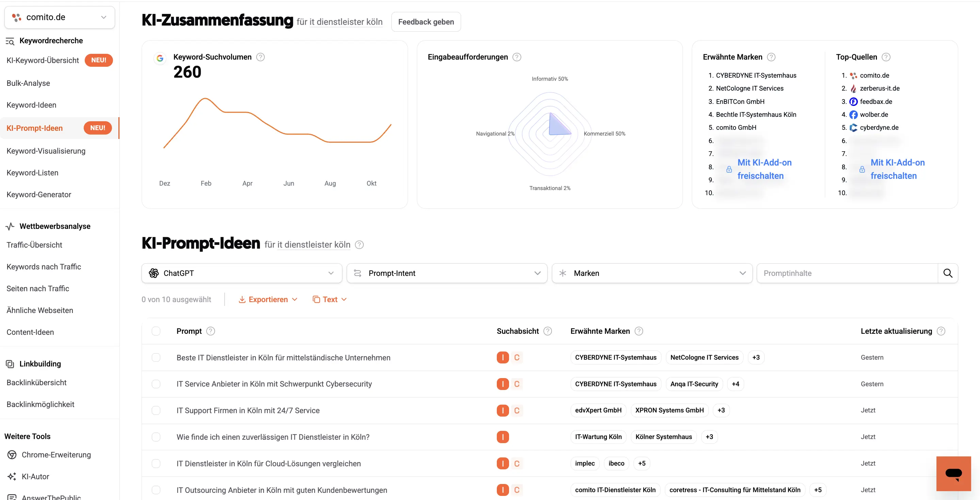Screen dimensions: 980x500
Task: Open the ChatGPT model dropdown
Action: [242, 273]
